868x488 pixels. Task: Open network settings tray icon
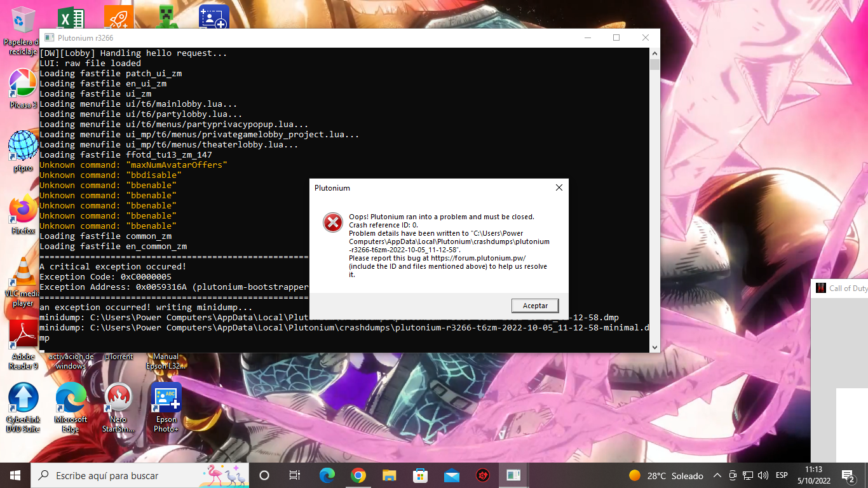(748, 475)
